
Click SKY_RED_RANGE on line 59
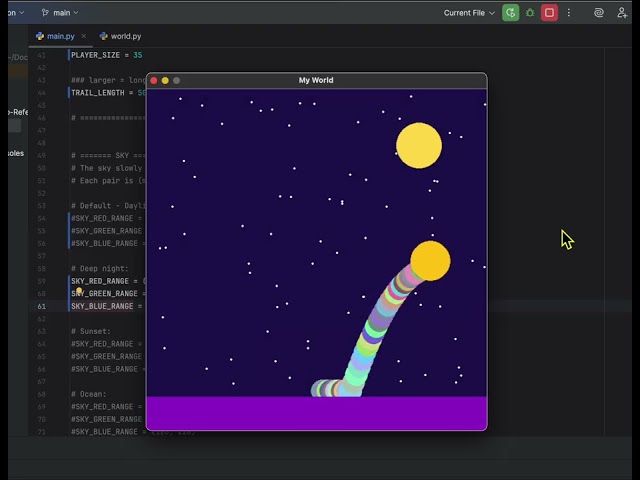pos(100,281)
